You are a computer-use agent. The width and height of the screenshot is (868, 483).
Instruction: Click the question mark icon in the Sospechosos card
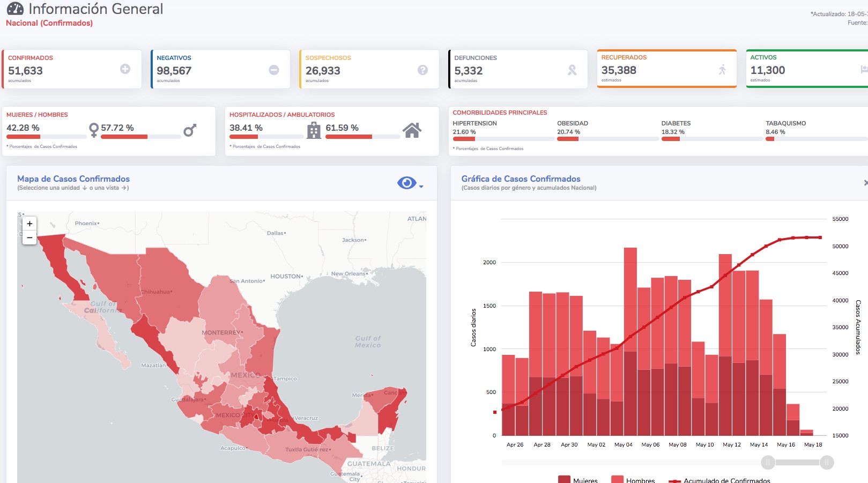click(422, 70)
